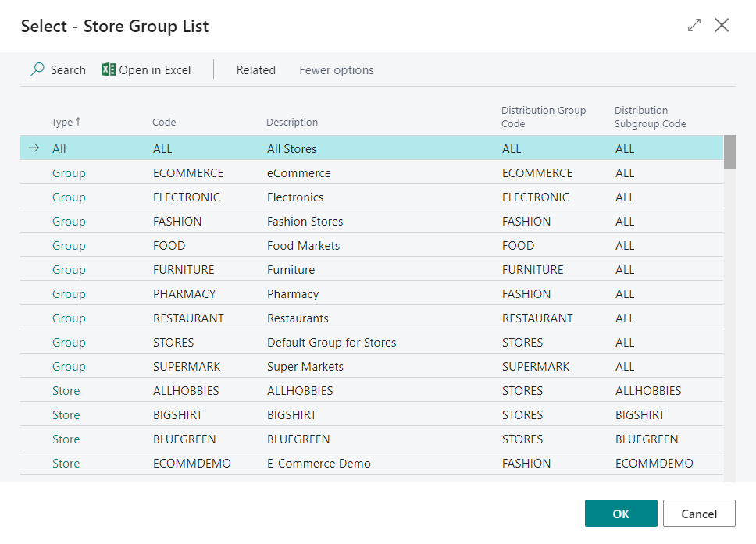Open the Group link in ECOMMERCE row
Viewport: 756px width, 544px height.
tap(69, 173)
